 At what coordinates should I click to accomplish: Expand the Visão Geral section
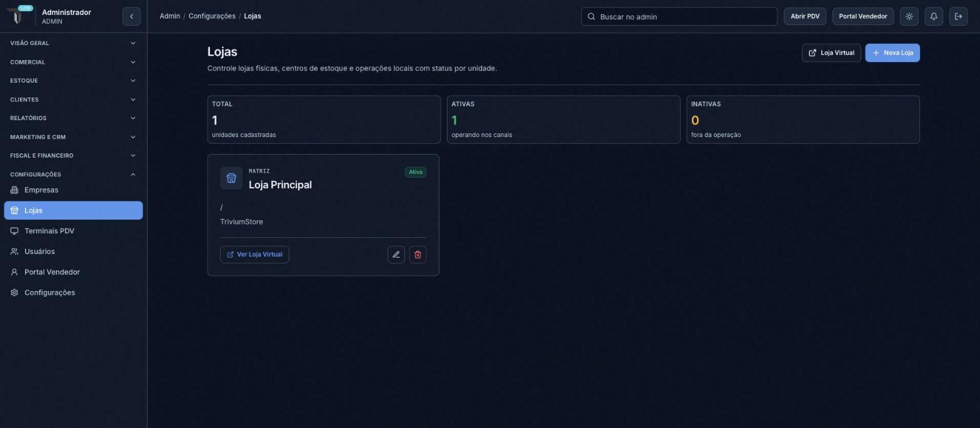point(73,43)
